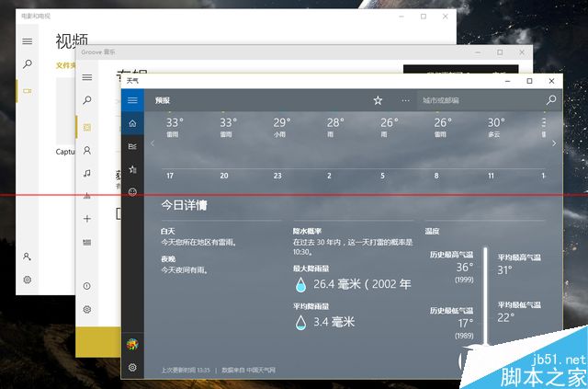588x389 pixels.
Task: Select Videos icon in Movies & TV sidebar
Action: pyautogui.click(x=27, y=91)
